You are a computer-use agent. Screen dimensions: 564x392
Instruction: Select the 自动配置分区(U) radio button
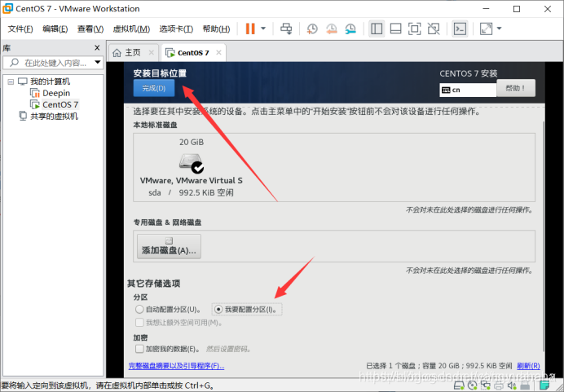coord(139,310)
